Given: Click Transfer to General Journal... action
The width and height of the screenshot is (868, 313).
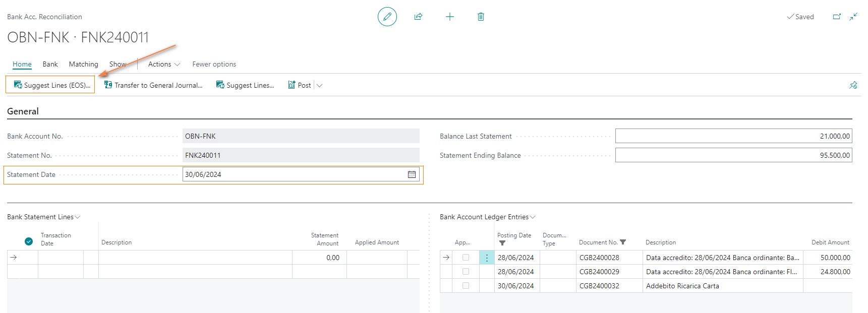Looking at the screenshot, I should coord(153,85).
